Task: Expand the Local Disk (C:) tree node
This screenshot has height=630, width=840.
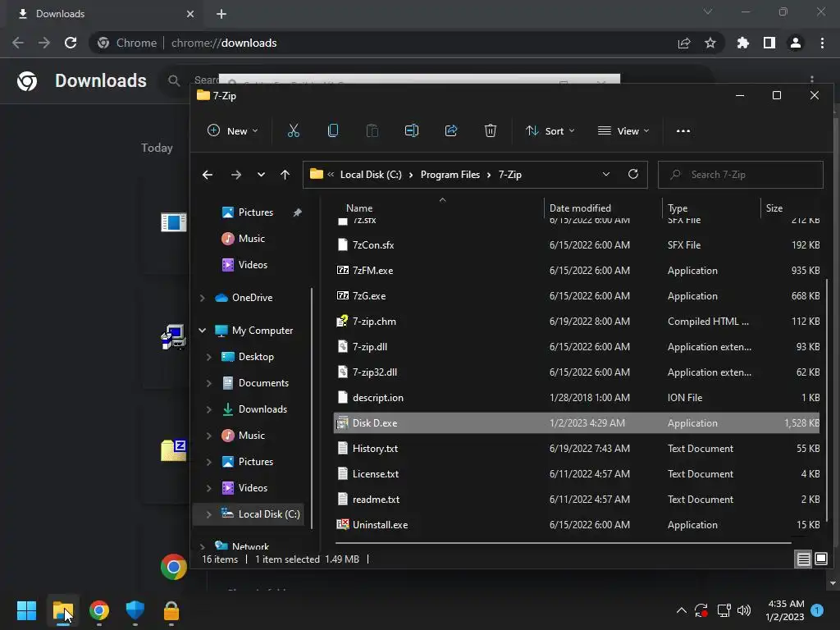Action: coord(209,514)
